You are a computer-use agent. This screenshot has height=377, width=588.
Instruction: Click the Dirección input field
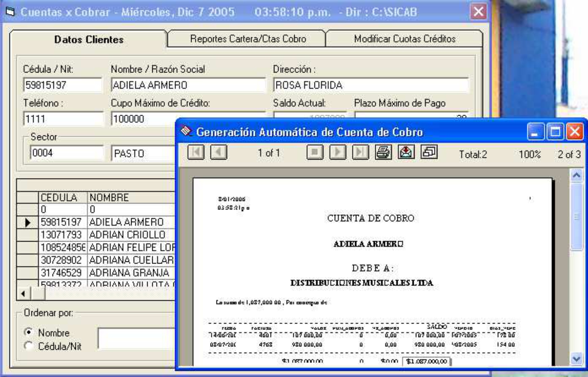370,85
